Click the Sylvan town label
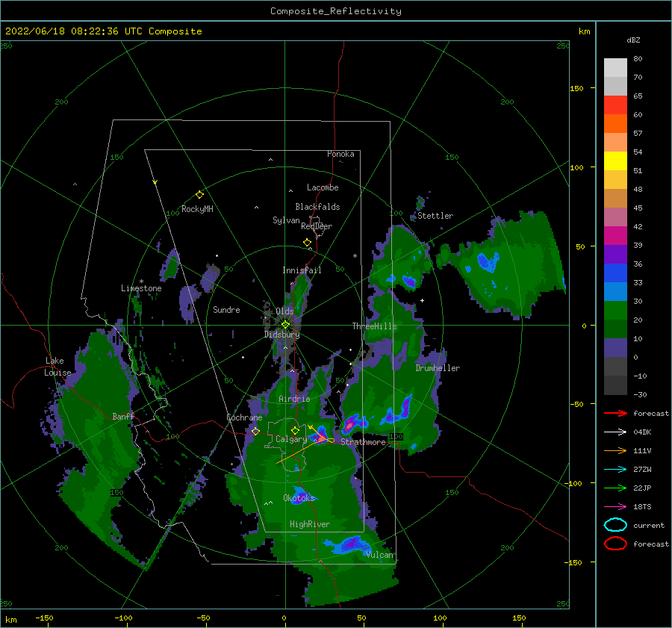The image size is (672, 628). click(286, 220)
